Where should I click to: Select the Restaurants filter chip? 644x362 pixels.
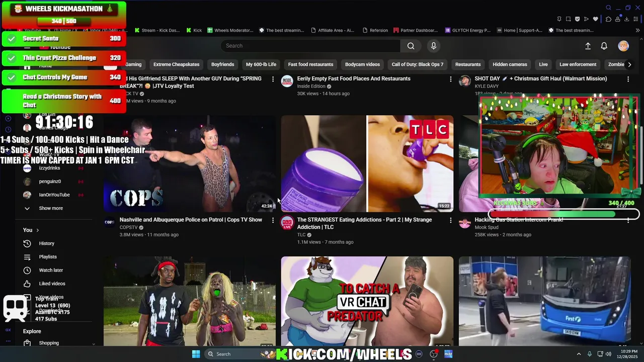[x=468, y=64]
